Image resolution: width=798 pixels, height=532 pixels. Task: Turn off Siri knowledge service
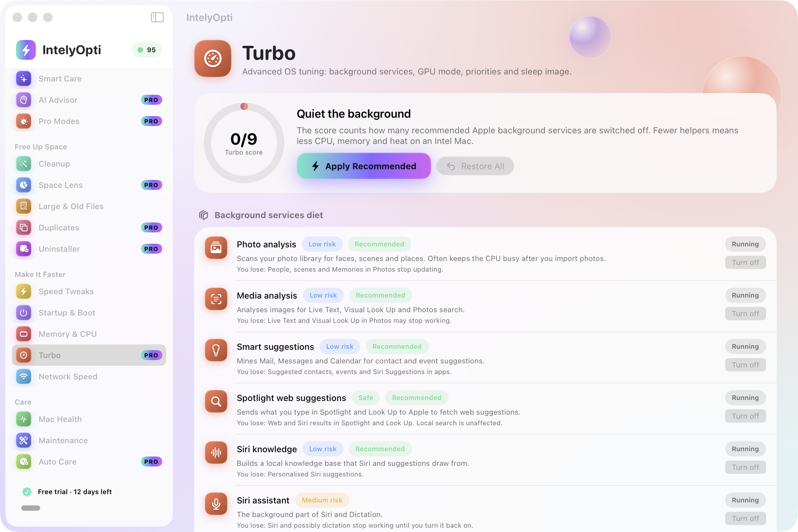tap(745, 467)
